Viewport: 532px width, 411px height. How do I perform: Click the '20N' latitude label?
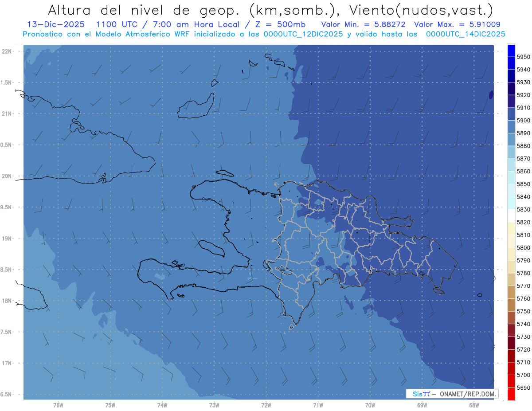point(8,176)
